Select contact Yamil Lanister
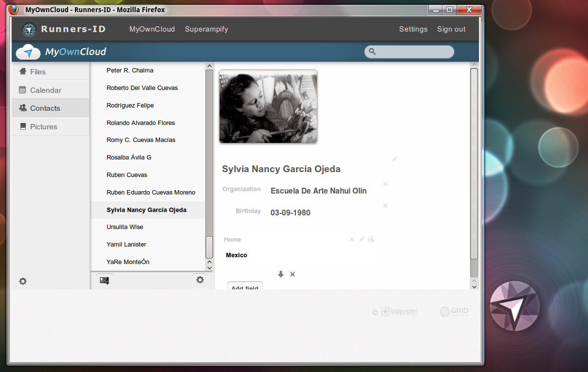 tap(127, 245)
